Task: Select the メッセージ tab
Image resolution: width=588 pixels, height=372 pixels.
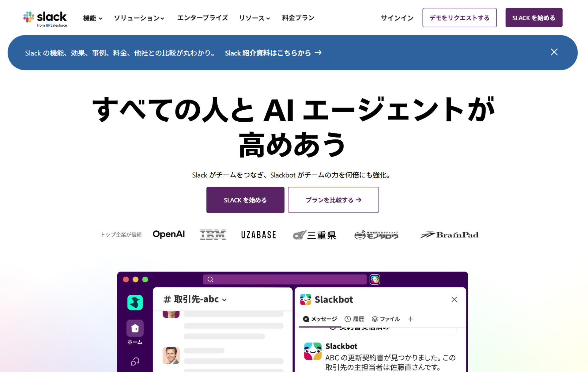Action: tap(320, 319)
